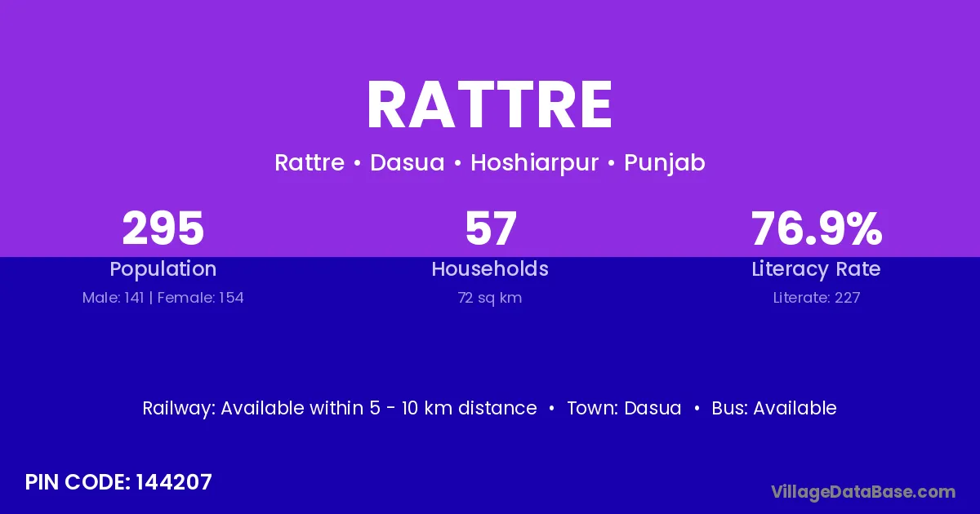980x514 pixels.
Task: Click Rattre in the location breadcrumb
Action: coord(309,163)
